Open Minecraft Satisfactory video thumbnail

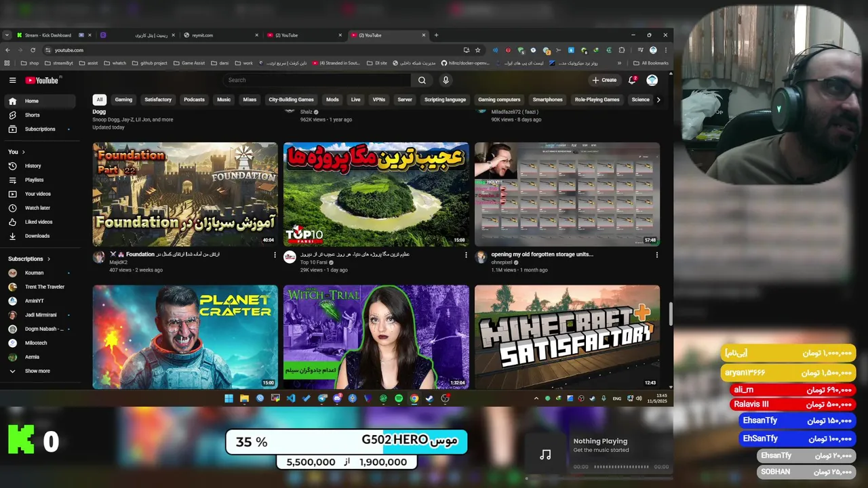click(567, 337)
